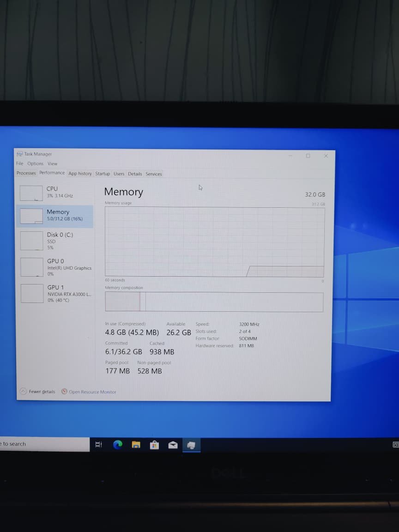This screenshot has width=399, height=532.
Task: Click the Task Manager title bar icon
Action: coord(20,154)
